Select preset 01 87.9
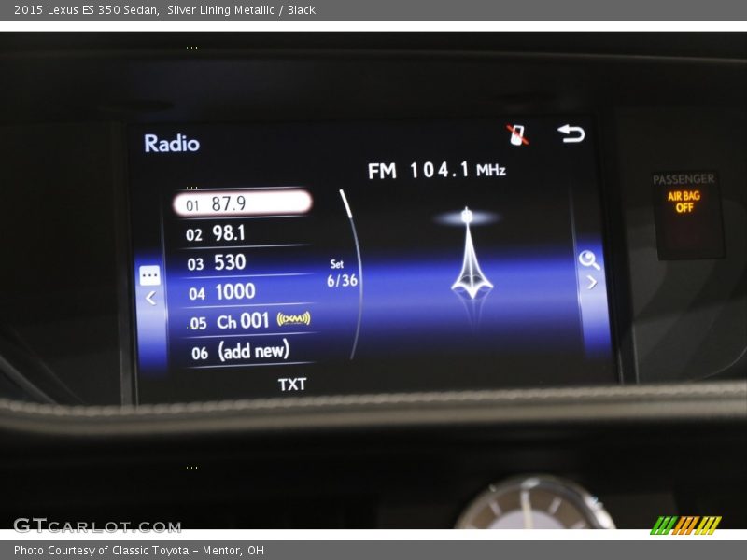 click(243, 203)
